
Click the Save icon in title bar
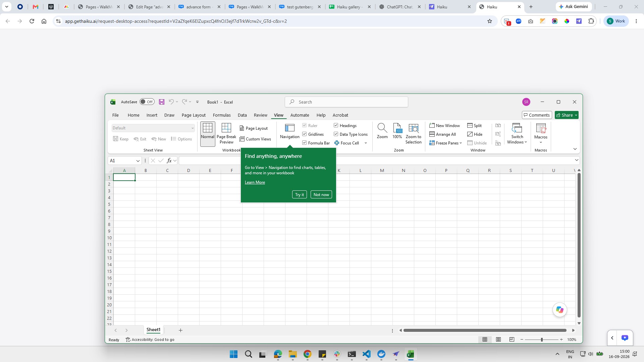pyautogui.click(x=162, y=102)
